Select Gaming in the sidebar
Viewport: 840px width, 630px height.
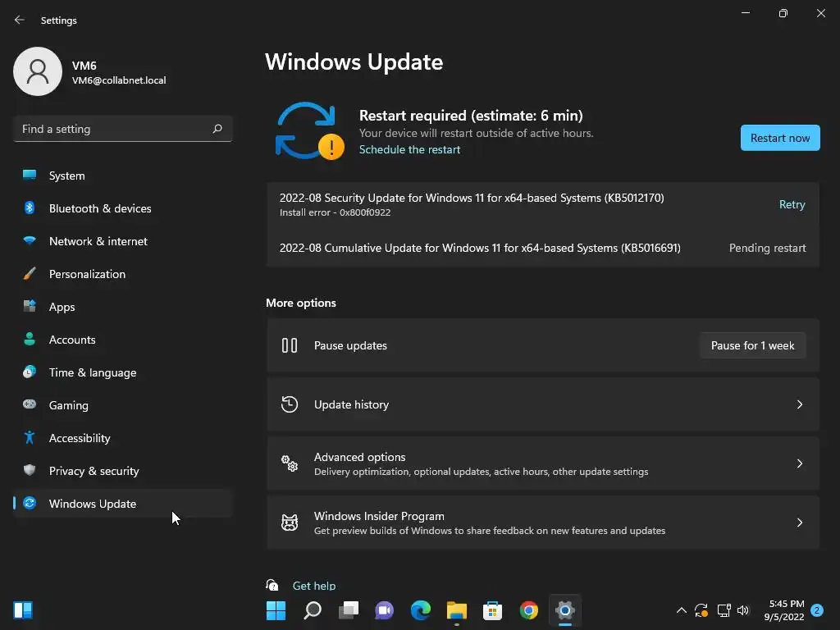pyautogui.click(x=123, y=405)
